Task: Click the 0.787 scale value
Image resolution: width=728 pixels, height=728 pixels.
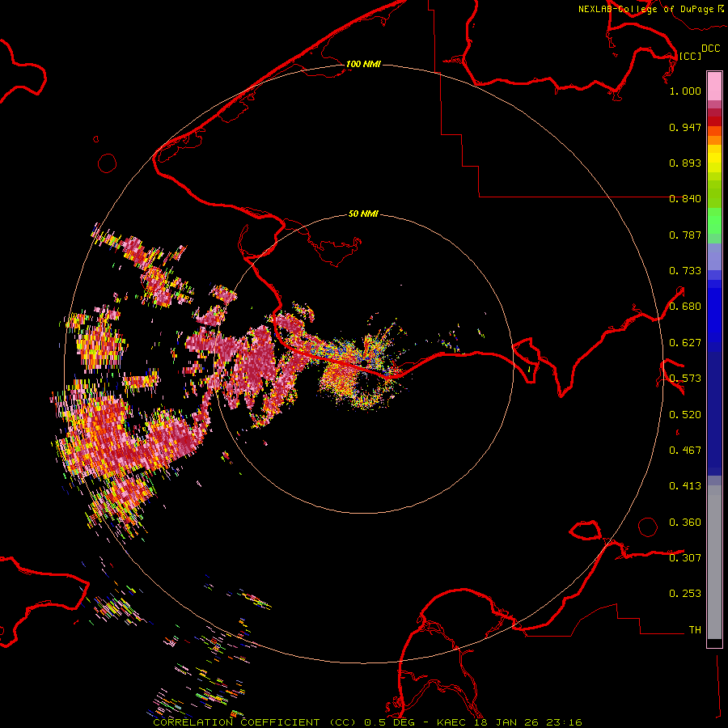Action: coord(685,235)
